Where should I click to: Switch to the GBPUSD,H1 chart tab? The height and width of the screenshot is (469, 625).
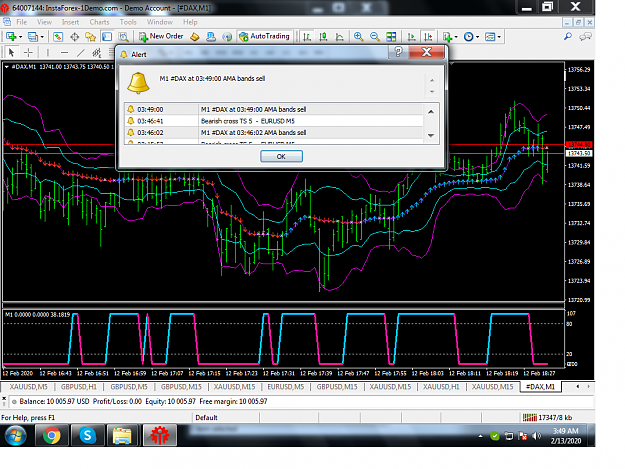79,387
